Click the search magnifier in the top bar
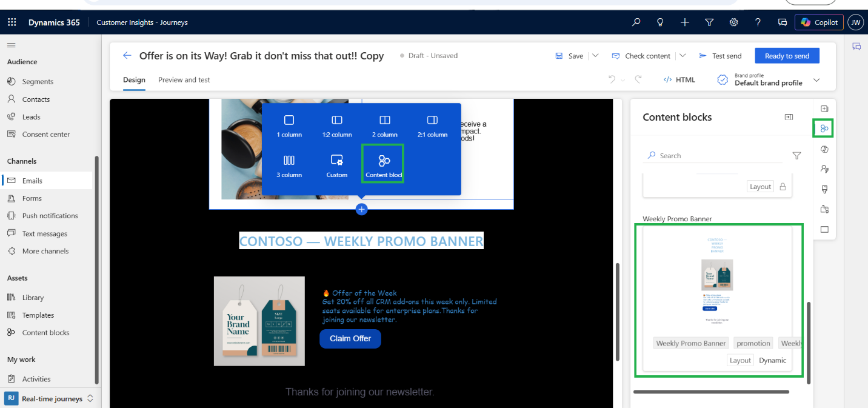Screen dimensions: 868x408 pos(636,22)
